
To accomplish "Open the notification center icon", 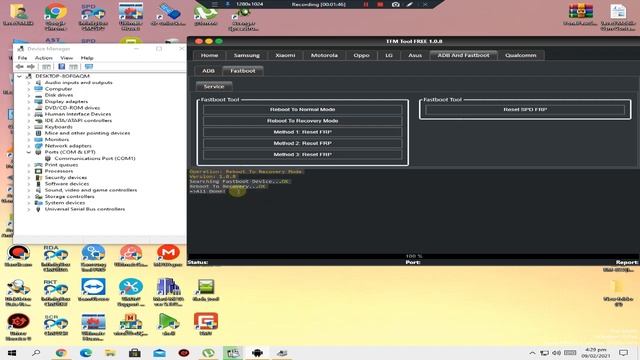I will (623, 353).
